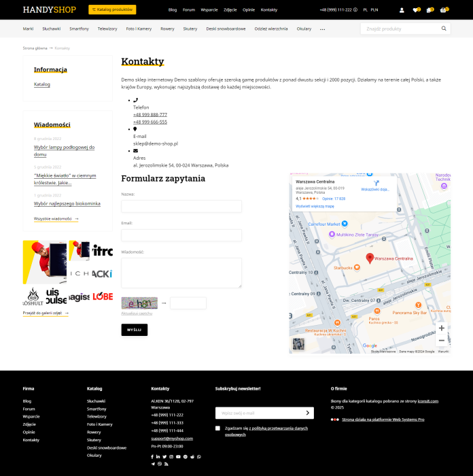Viewport: 473px width, 476px height.
Task: Click the Aktualizuj captchę link
Action: (137, 313)
